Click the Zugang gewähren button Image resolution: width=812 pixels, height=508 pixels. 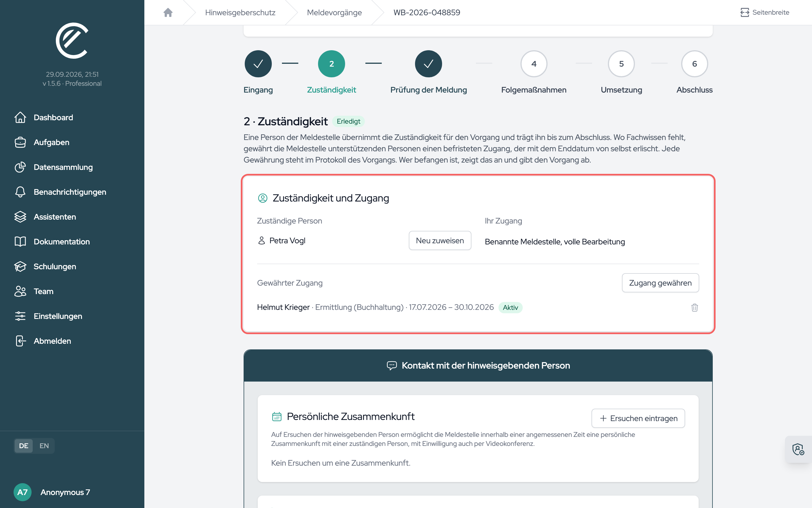(660, 283)
